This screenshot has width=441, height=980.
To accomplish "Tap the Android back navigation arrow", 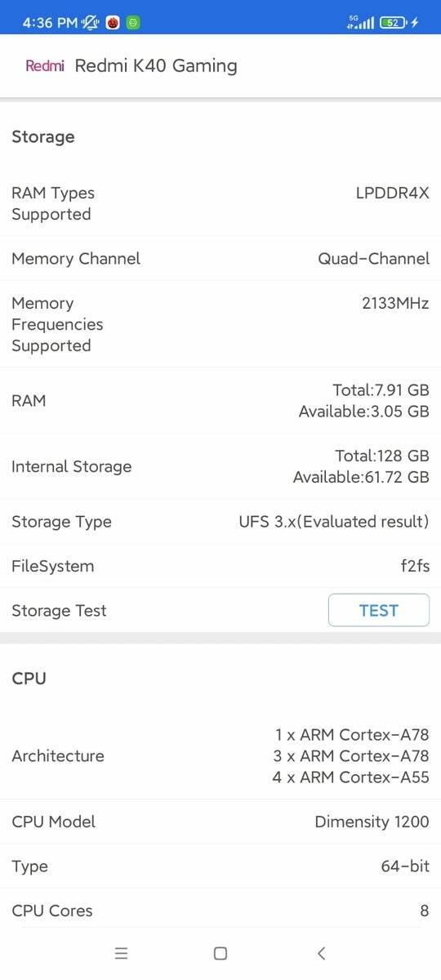I will (x=321, y=953).
